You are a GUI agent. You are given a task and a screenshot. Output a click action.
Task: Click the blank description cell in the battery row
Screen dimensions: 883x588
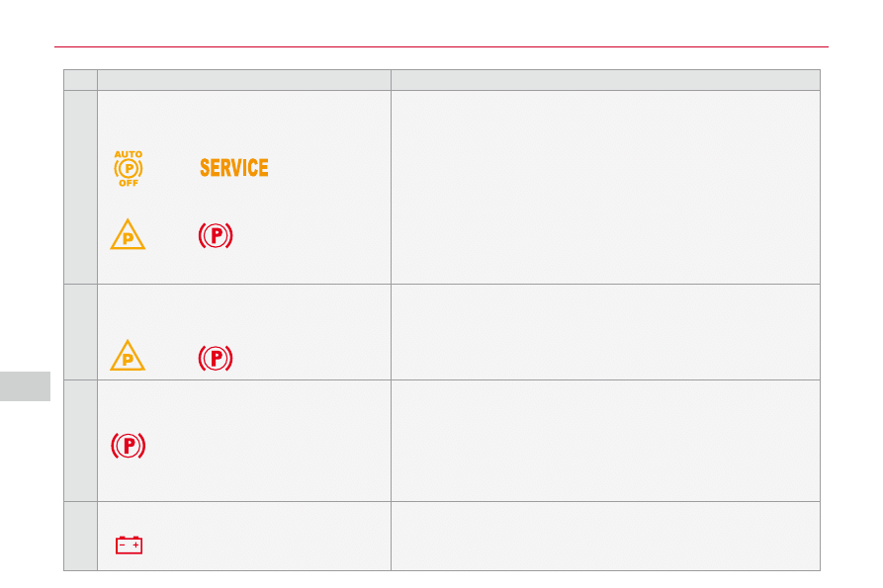point(605,536)
